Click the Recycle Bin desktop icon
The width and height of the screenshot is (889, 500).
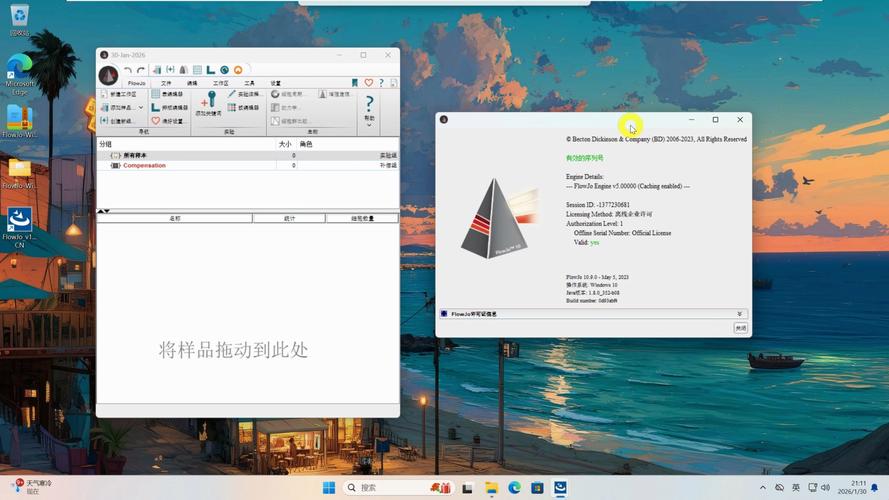[x=19, y=20]
